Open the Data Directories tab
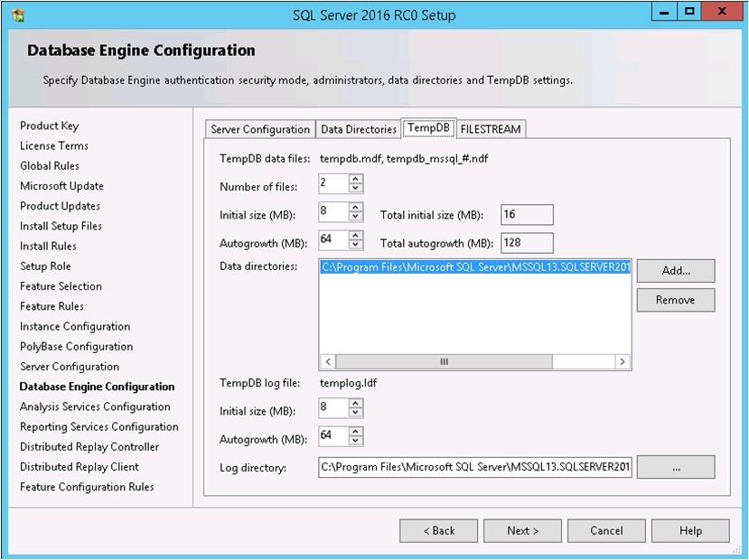 point(359,129)
